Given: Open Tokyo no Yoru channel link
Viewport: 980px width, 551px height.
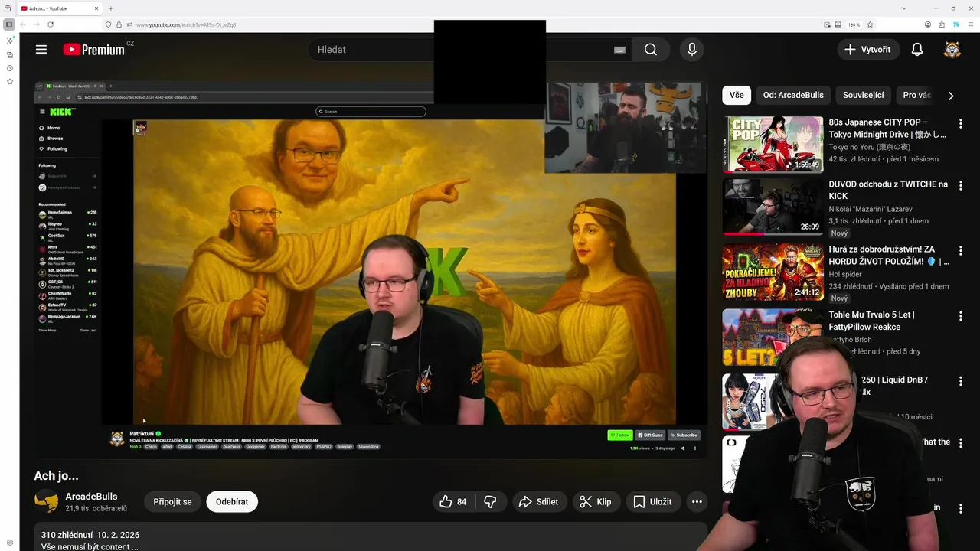Looking at the screenshot, I should coord(867,146).
